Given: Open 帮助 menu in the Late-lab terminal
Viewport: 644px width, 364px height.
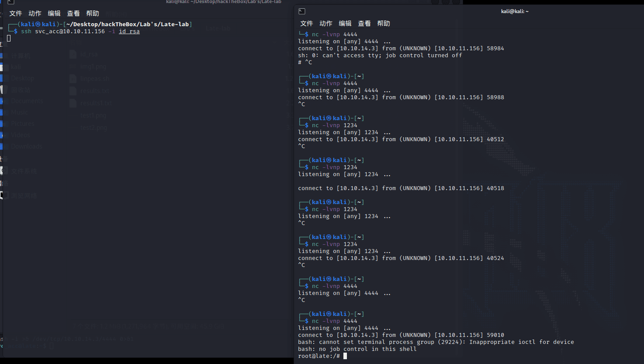Looking at the screenshot, I should point(92,14).
